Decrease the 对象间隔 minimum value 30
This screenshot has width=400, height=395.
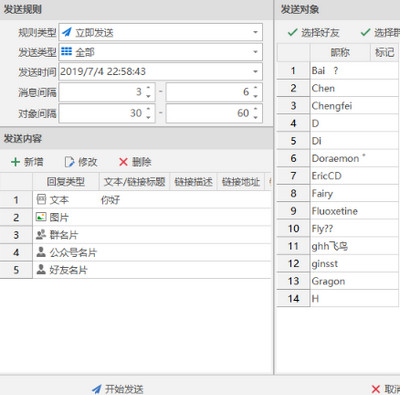[x=148, y=117]
